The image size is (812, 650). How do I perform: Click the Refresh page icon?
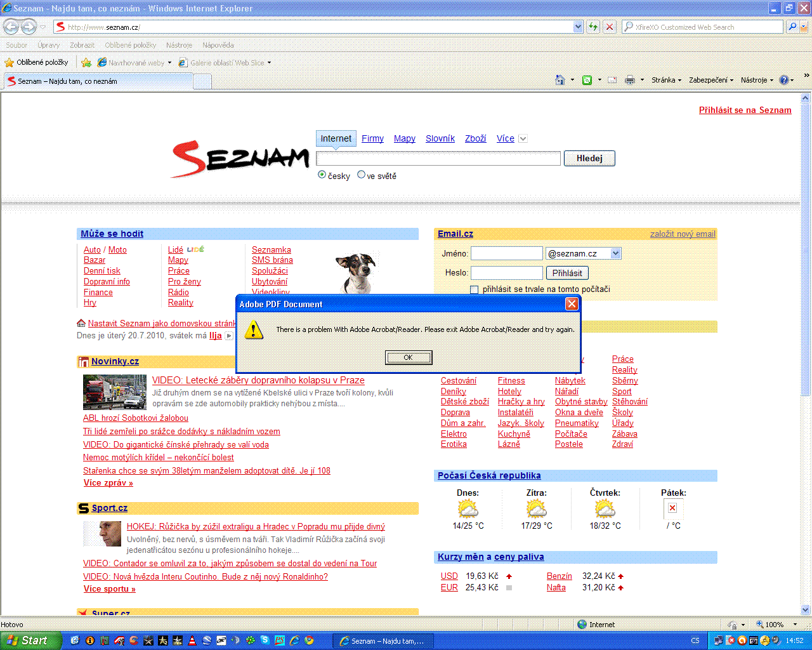(x=593, y=27)
